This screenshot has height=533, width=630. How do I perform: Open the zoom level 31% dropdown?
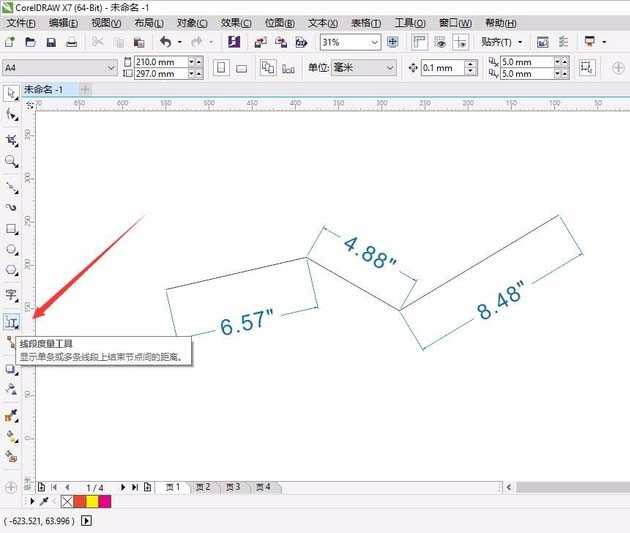click(375, 42)
